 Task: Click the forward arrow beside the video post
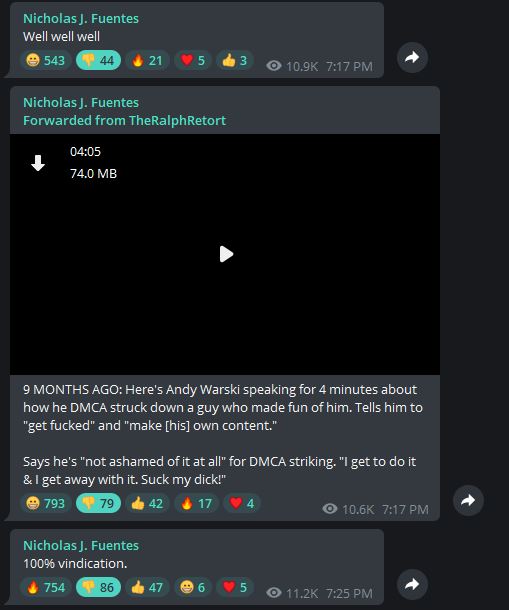[x=468, y=500]
